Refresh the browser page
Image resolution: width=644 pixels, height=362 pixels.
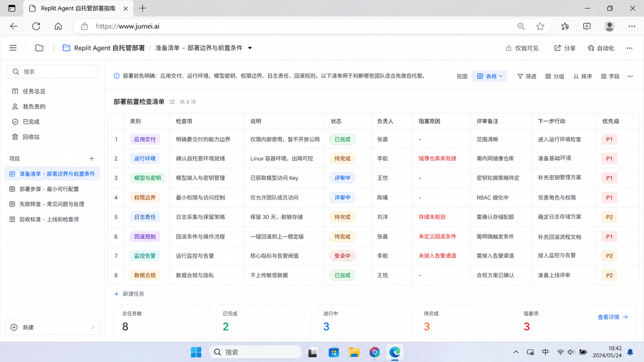(36, 26)
